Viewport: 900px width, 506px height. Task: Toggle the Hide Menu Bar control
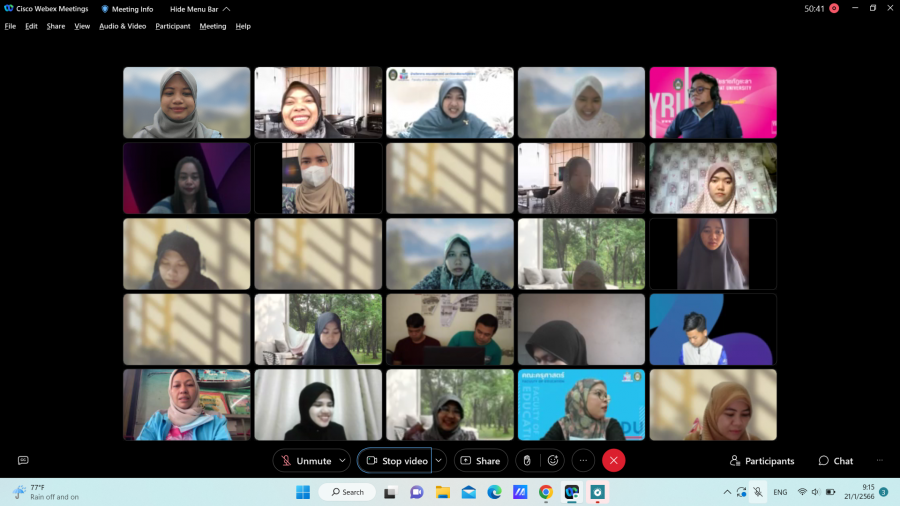pyautogui.click(x=199, y=9)
